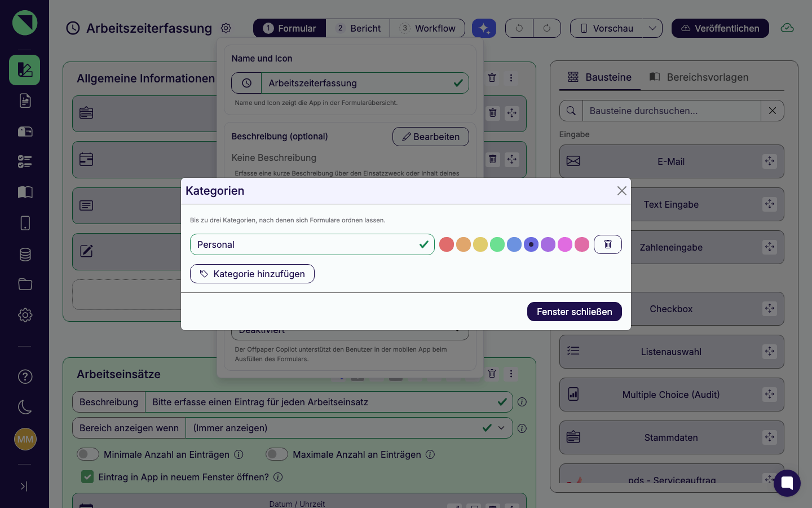Click the Veröffentlichen button

point(720,28)
